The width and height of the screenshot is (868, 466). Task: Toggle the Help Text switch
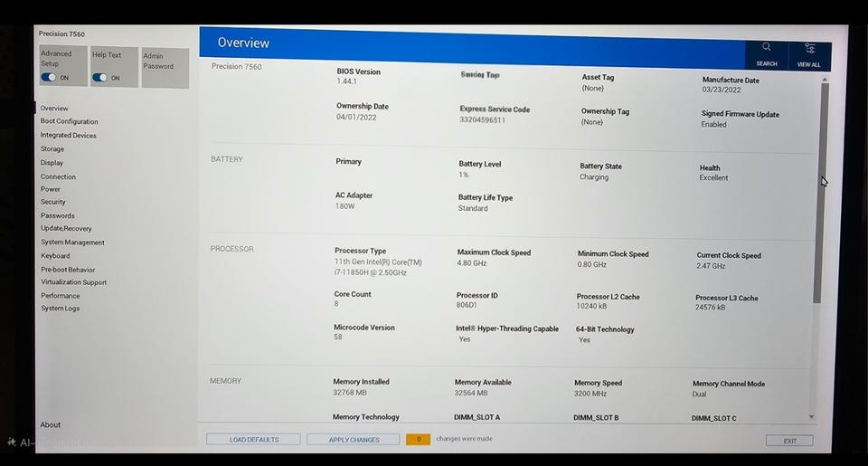click(99, 78)
